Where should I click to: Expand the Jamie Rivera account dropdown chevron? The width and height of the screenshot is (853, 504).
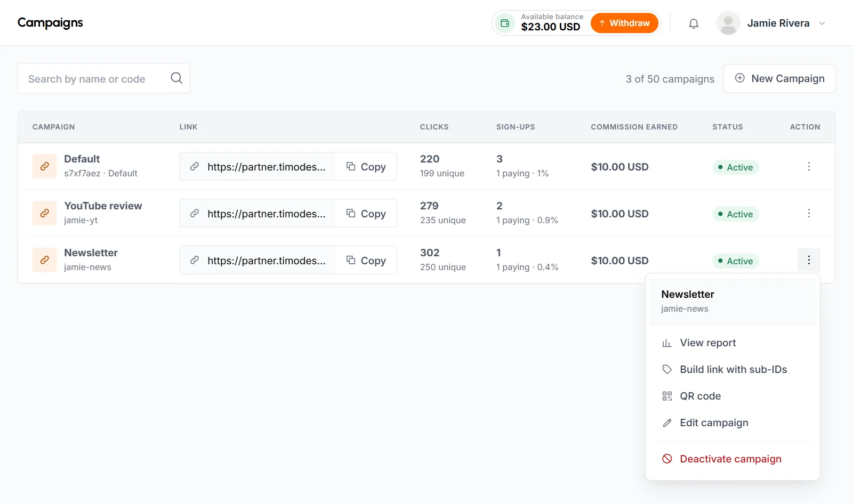pyautogui.click(x=822, y=23)
